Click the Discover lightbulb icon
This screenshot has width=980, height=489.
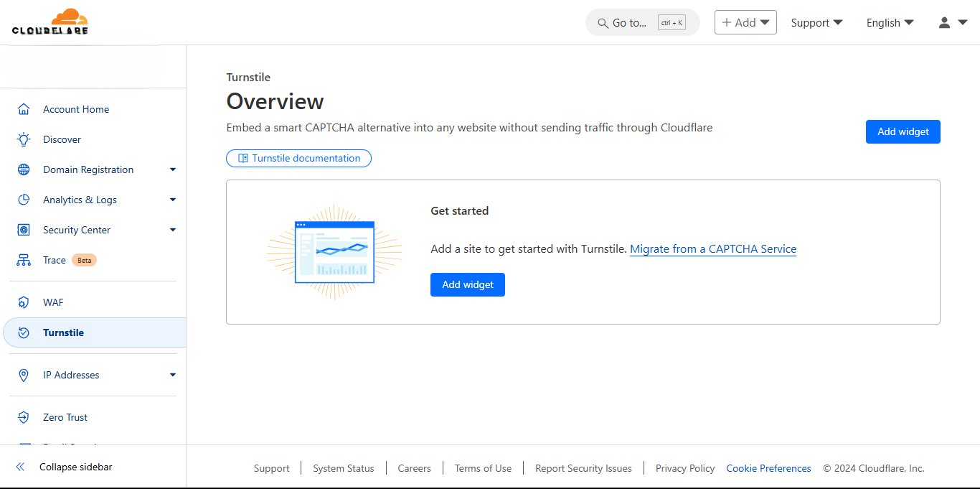[x=24, y=139]
